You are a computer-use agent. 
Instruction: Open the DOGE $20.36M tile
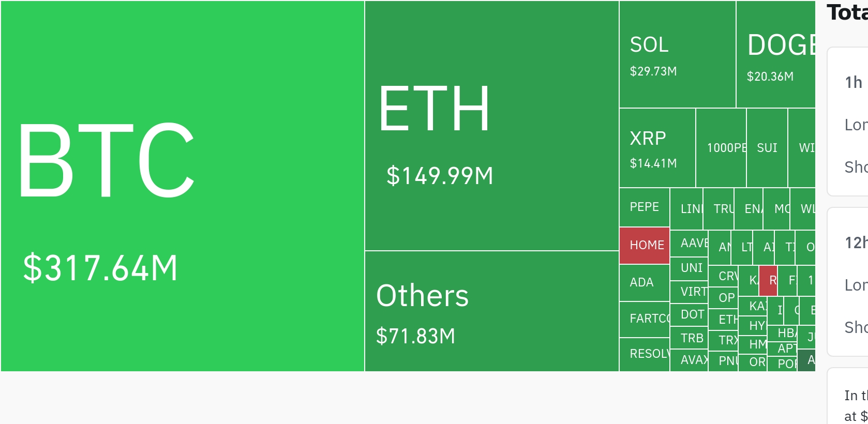(776, 54)
